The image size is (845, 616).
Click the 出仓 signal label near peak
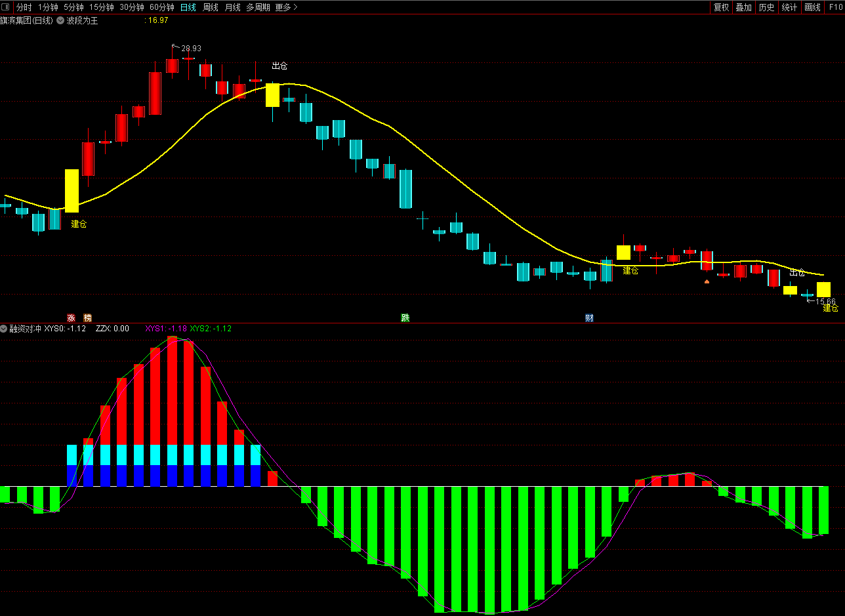pyautogui.click(x=279, y=66)
